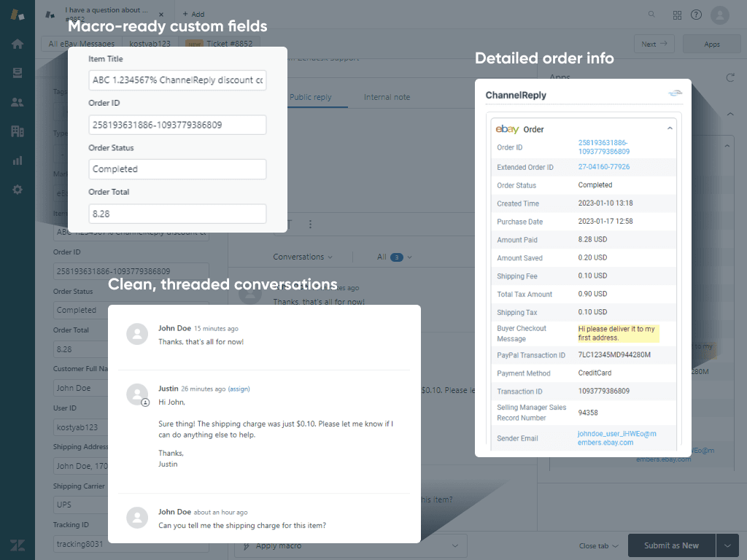747x560 pixels.
Task: Click the ChannelReply logo icon in order card
Action: point(675,93)
